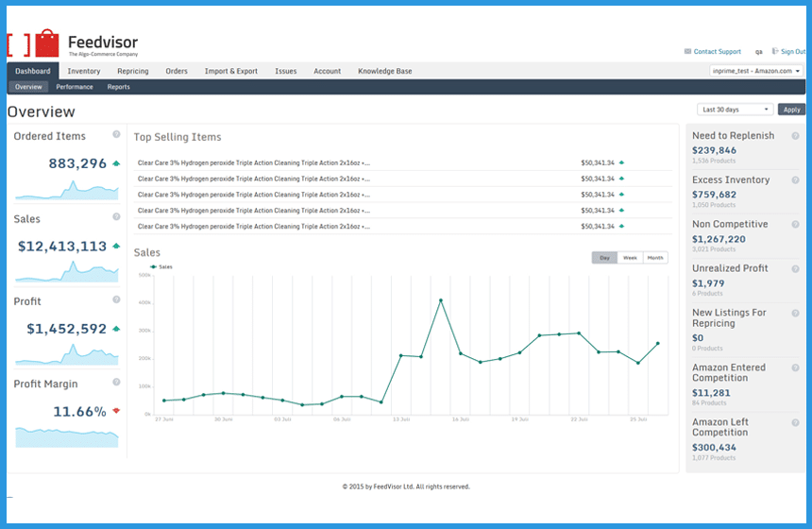Click the '3,021 Products' count text
This screenshot has height=529, width=812.
(x=714, y=249)
